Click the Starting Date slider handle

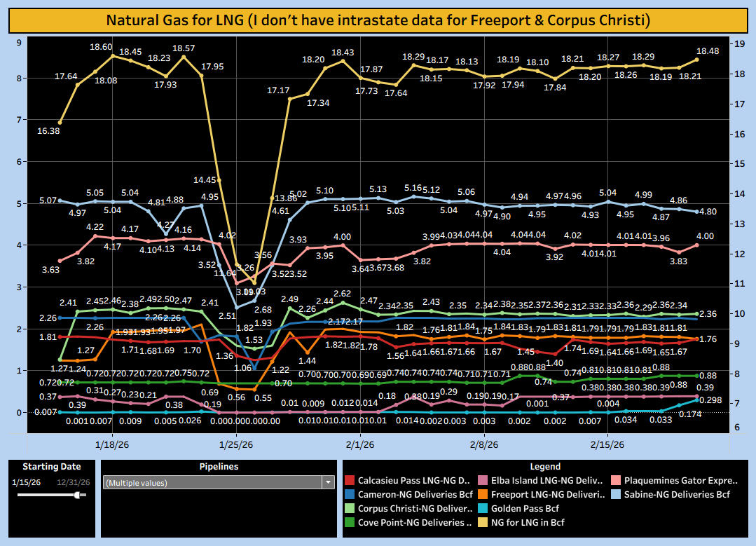click(77, 495)
